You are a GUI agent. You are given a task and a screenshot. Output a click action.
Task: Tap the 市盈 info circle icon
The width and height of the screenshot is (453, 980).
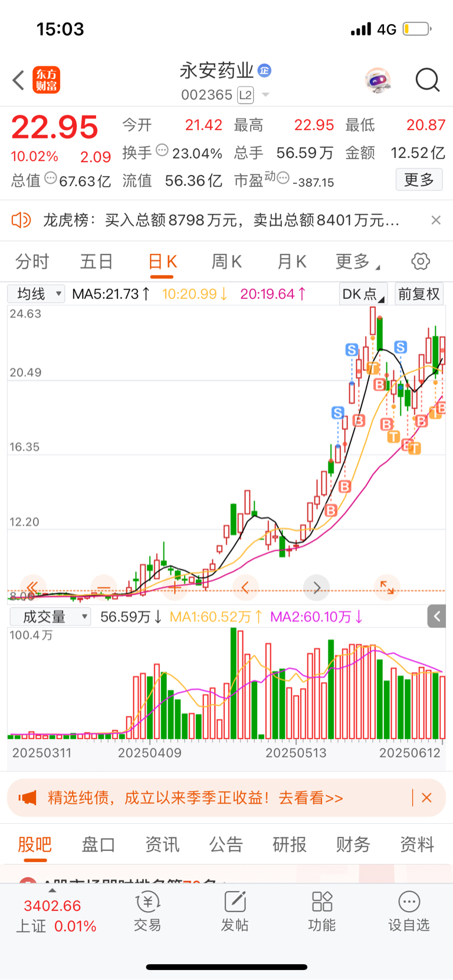coord(283,178)
